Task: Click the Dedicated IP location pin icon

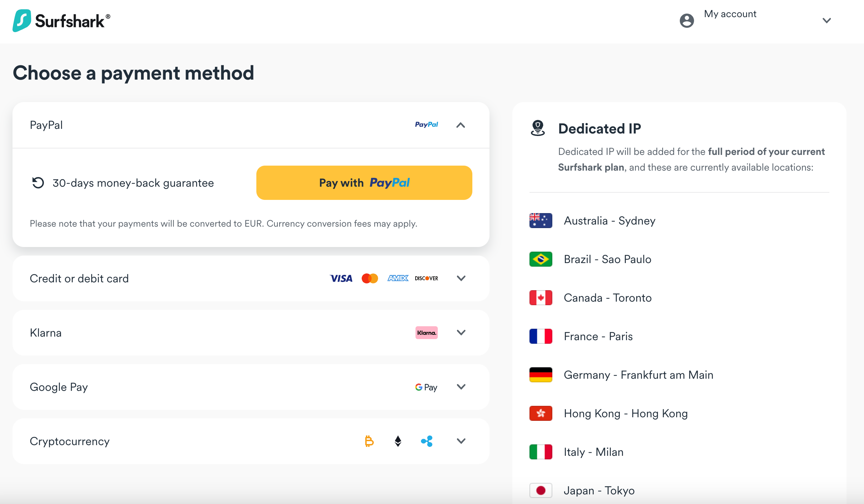Action: coord(538,128)
